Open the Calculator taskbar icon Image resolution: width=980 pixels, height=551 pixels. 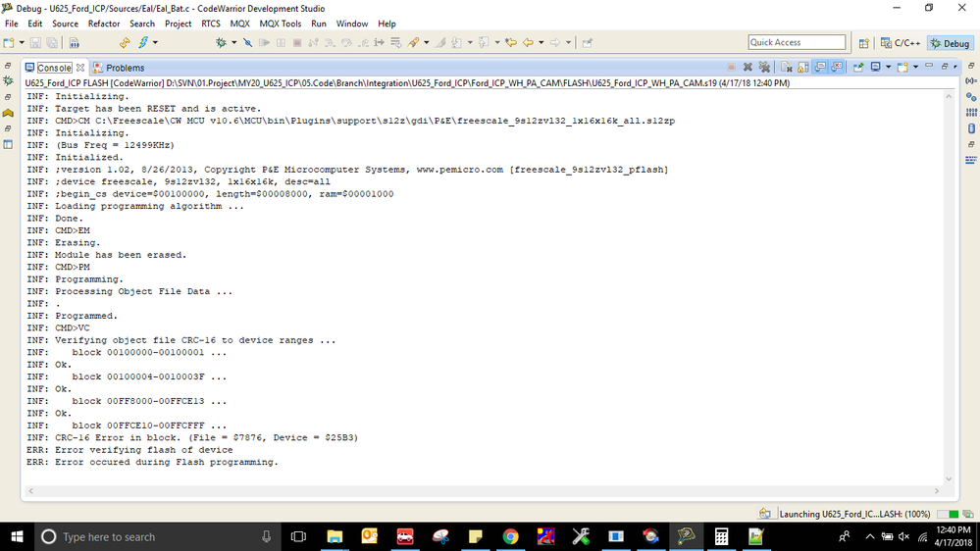point(721,536)
